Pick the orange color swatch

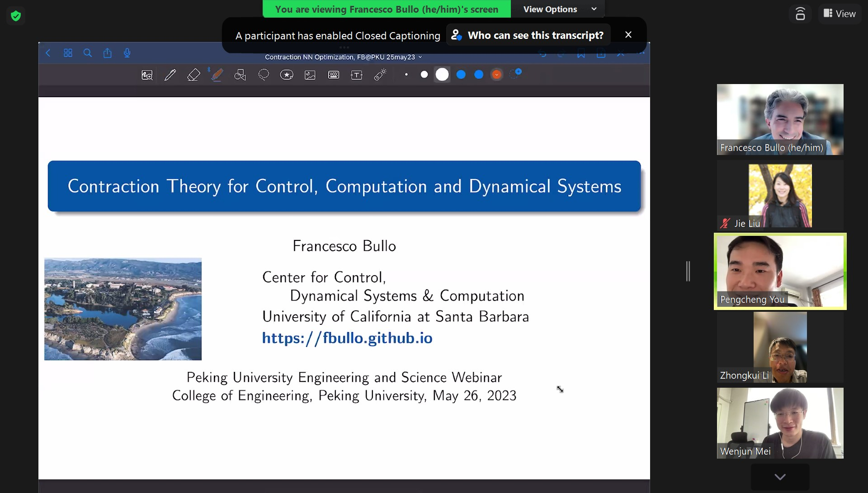(x=496, y=75)
